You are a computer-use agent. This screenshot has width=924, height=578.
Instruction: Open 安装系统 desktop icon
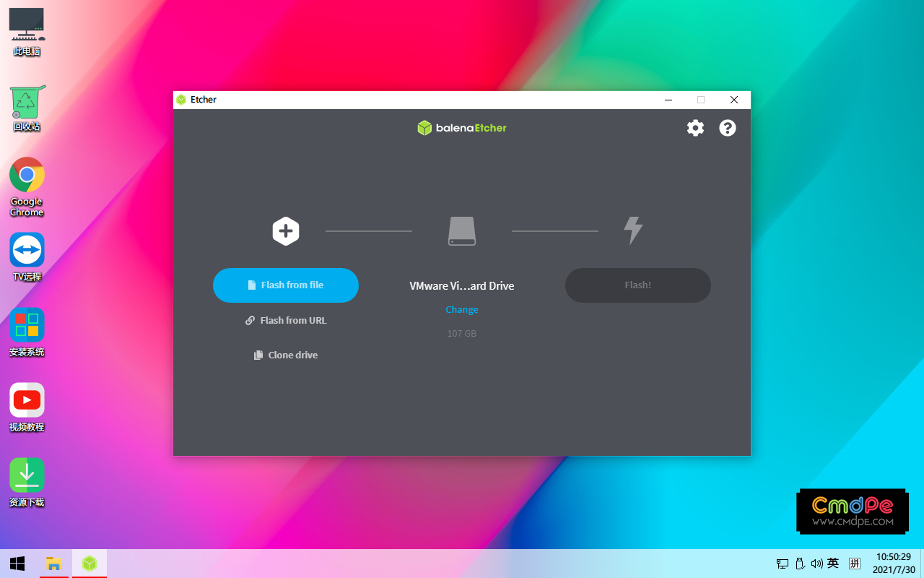click(27, 332)
